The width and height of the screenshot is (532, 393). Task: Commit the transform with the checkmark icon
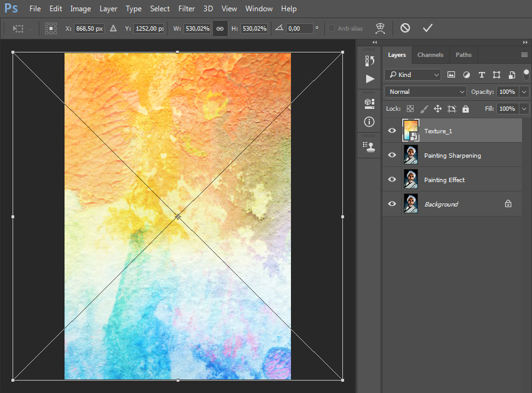(x=427, y=28)
